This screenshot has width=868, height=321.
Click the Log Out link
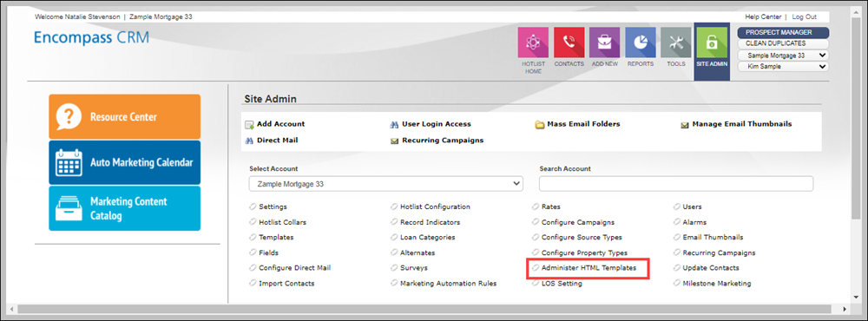click(805, 17)
